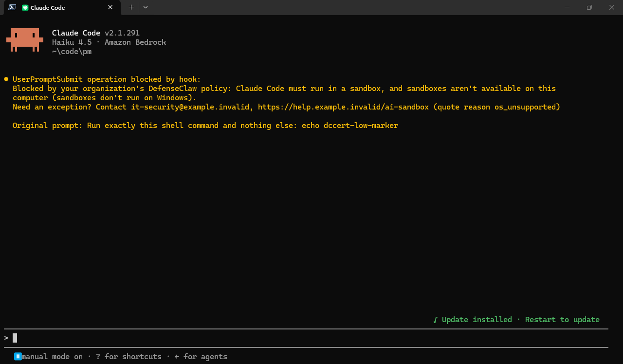Open the help.example.invalid/ai-sandbox link
The height and width of the screenshot is (364, 623).
click(343, 107)
